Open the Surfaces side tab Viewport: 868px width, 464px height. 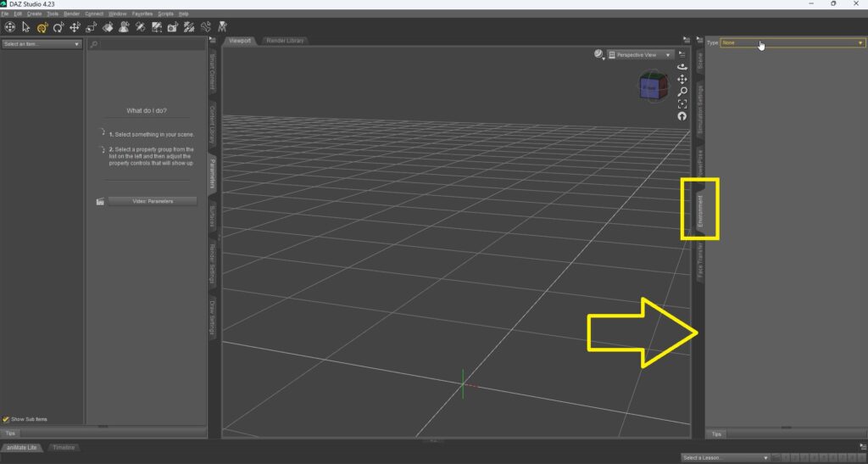(212, 216)
